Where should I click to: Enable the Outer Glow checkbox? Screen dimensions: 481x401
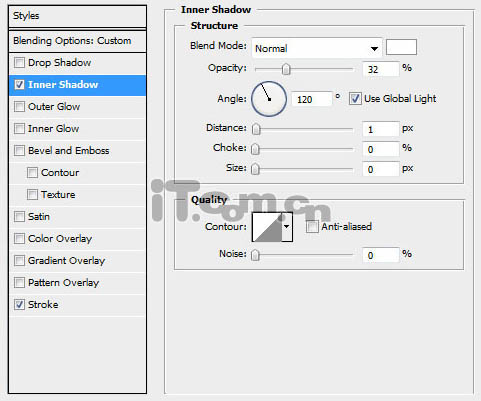click(x=19, y=106)
